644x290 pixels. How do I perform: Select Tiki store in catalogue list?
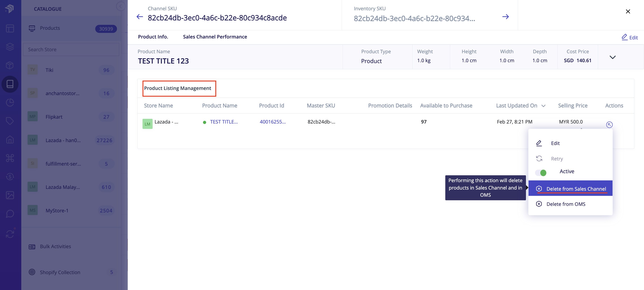pos(71,70)
